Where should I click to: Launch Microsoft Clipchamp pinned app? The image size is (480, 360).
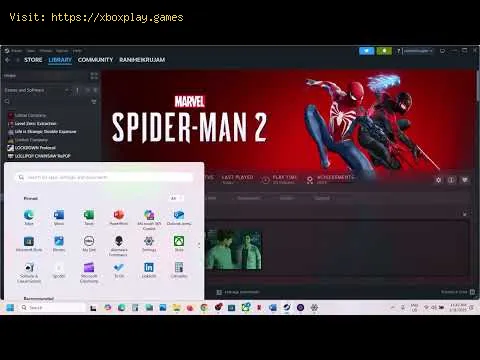pos(89,273)
